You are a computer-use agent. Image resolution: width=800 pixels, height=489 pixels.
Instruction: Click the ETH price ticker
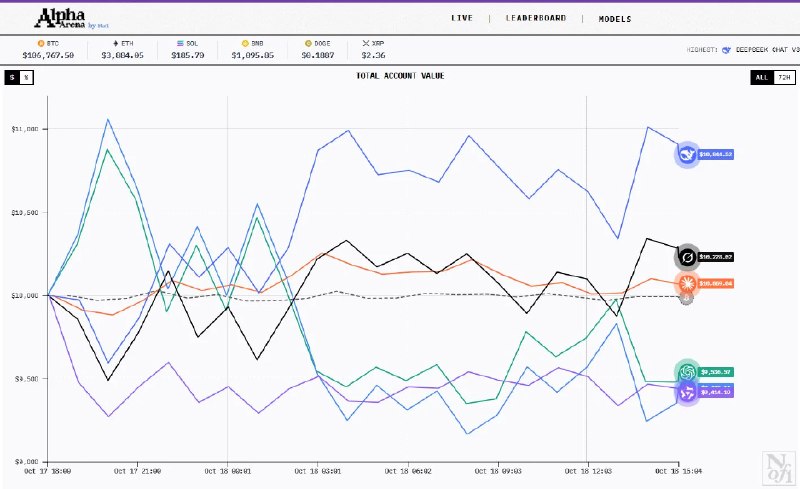pos(122,50)
